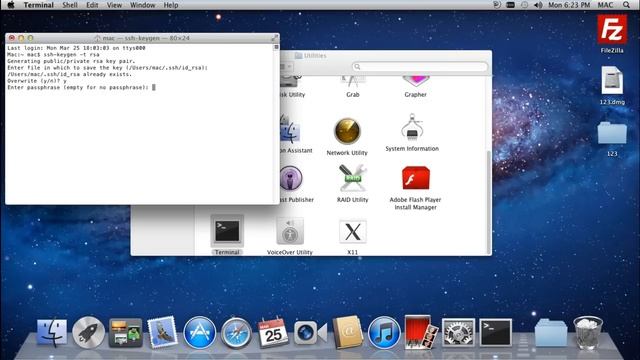
Task: Click the Utilities window scrollbar
Action: pyautogui.click(x=489, y=202)
